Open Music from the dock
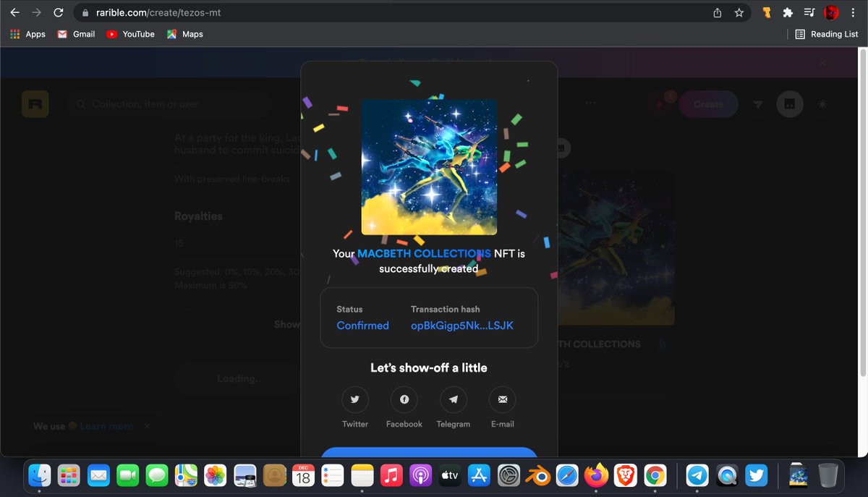This screenshot has width=868, height=497. (391, 475)
